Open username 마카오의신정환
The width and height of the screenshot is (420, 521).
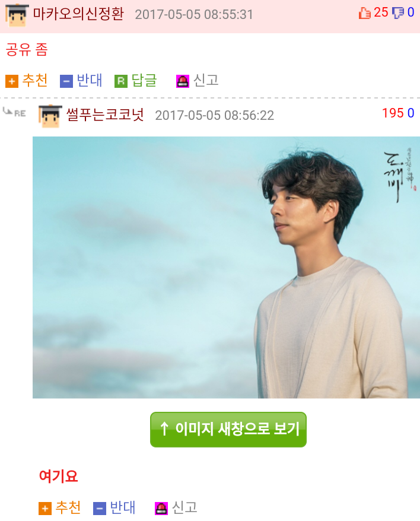[78, 14]
